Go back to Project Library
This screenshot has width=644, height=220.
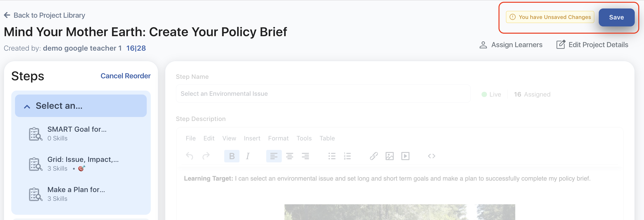(x=45, y=15)
